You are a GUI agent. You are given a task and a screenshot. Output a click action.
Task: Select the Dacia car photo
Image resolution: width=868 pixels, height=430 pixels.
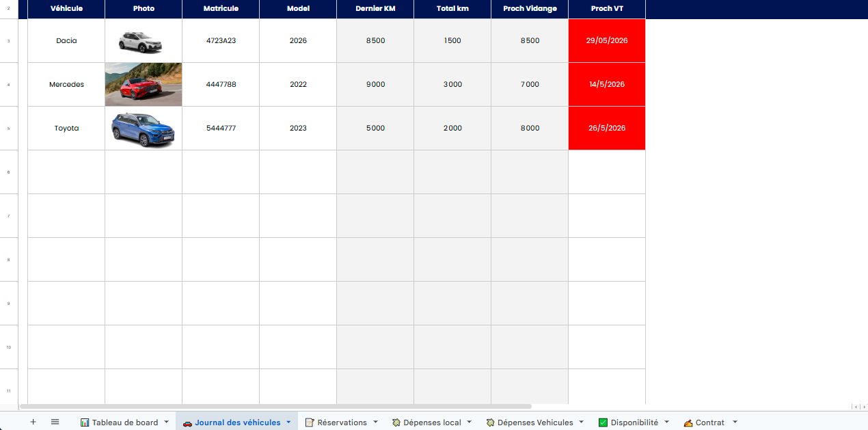pyautogui.click(x=141, y=42)
